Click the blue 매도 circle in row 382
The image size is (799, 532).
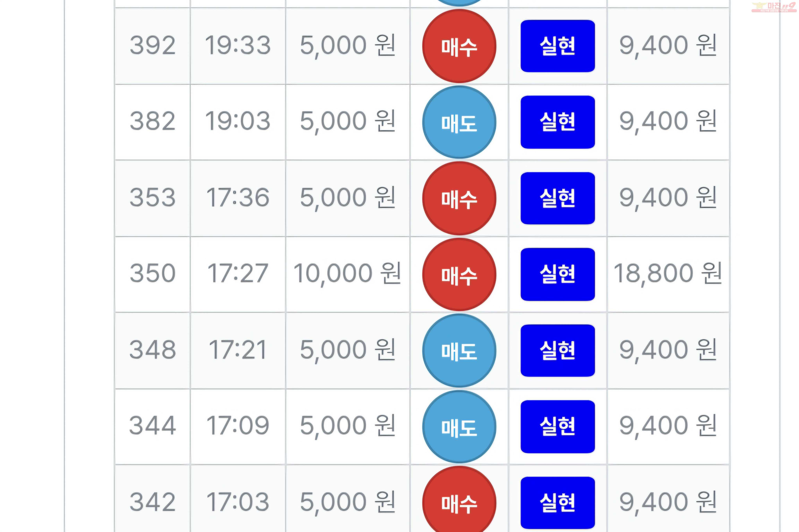pos(459,122)
